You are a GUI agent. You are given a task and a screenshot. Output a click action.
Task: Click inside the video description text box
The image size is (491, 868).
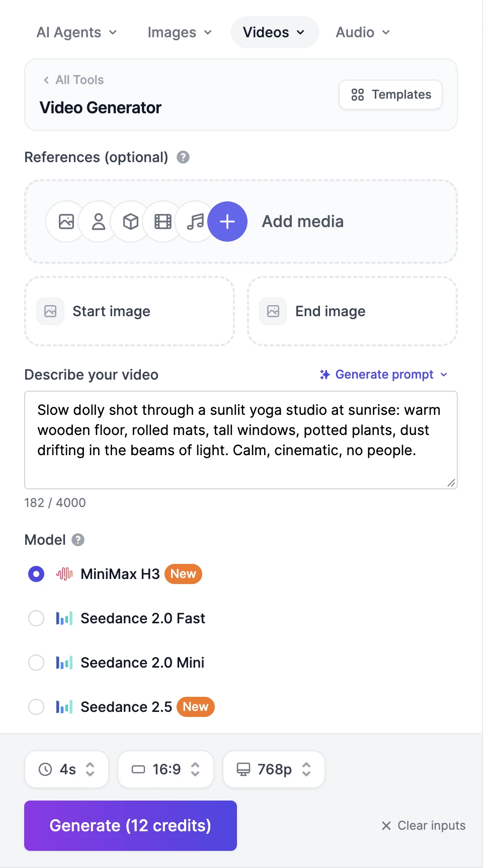[241, 440]
